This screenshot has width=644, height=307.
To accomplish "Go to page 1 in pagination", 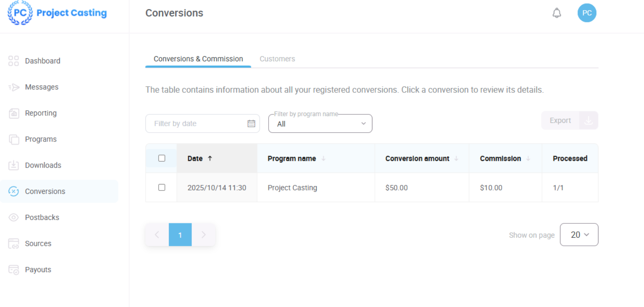I will (x=180, y=235).
